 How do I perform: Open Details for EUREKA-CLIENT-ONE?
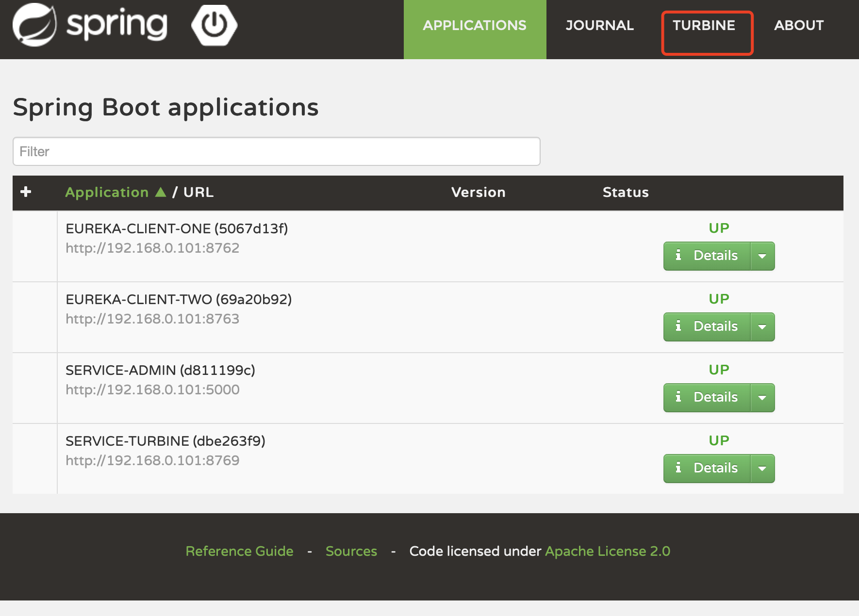click(707, 256)
